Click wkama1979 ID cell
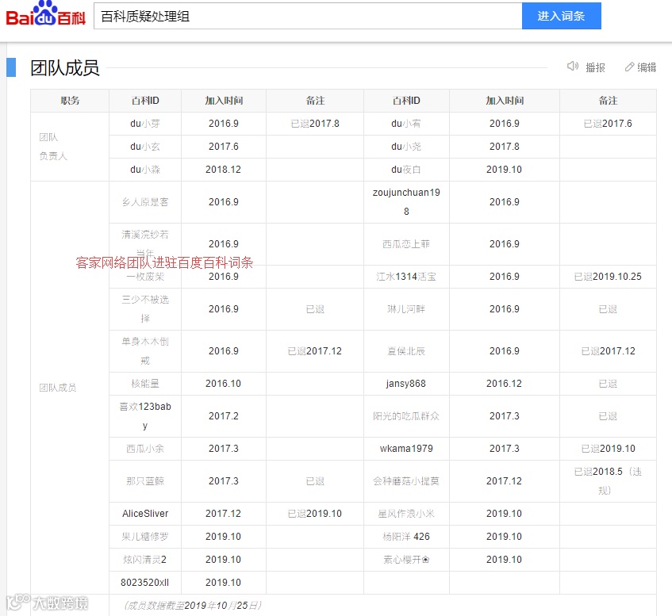 (x=406, y=449)
